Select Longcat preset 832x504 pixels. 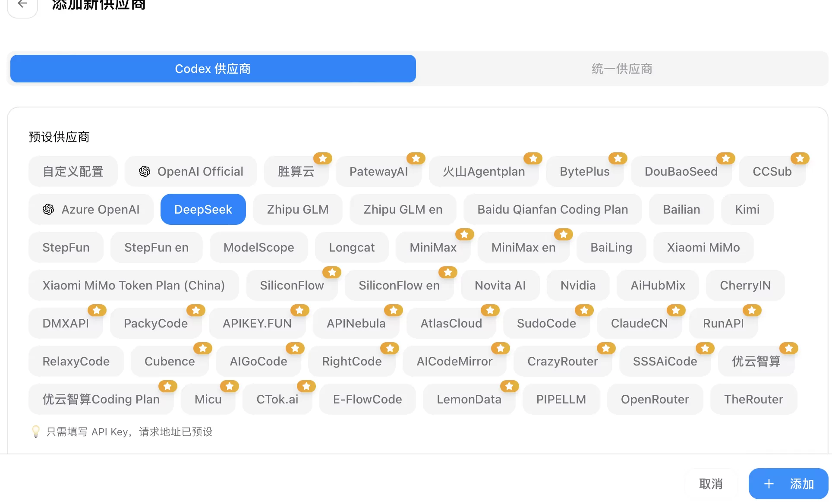click(352, 247)
